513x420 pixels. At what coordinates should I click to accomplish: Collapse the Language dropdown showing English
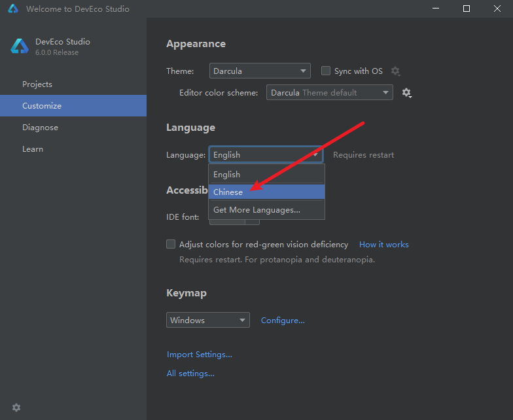click(266, 154)
